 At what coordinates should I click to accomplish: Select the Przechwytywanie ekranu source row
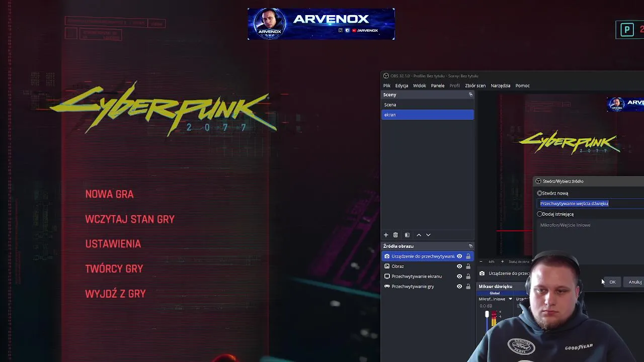(428, 277)
